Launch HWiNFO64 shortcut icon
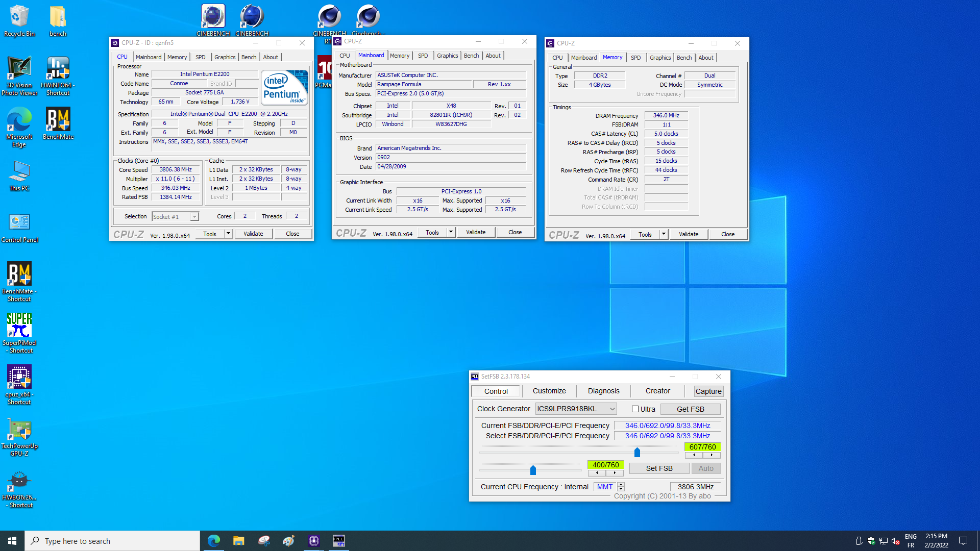This screenshot has height=551, width=980. pos(58,76)
